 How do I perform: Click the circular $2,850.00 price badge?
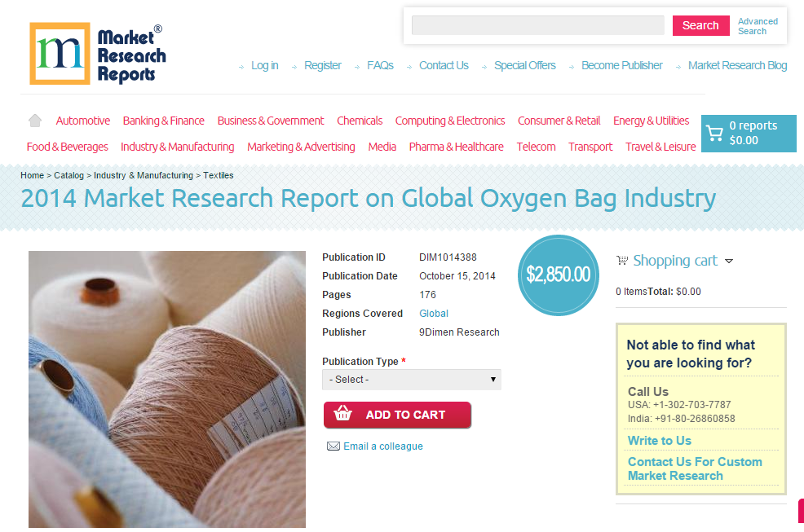pyautogui.click(x=558, y=275)
